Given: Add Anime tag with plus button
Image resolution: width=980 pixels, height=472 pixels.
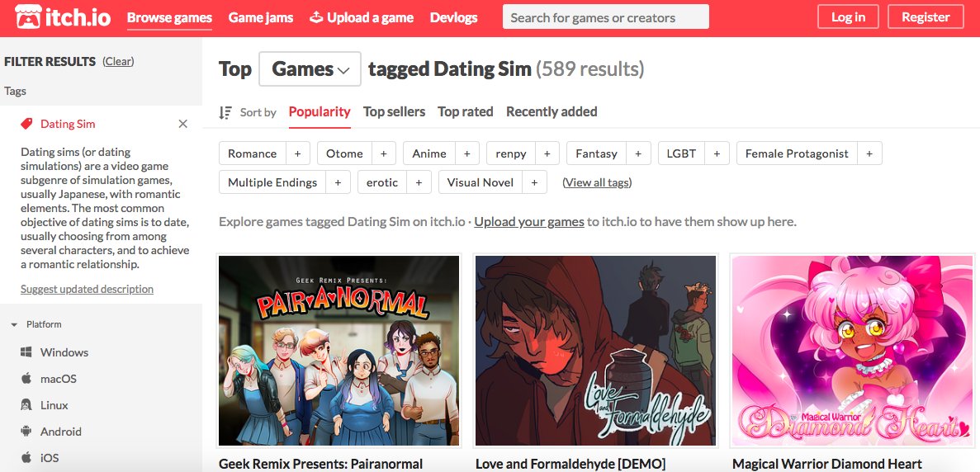Looking at the screenshot, I should coord(466,153).
